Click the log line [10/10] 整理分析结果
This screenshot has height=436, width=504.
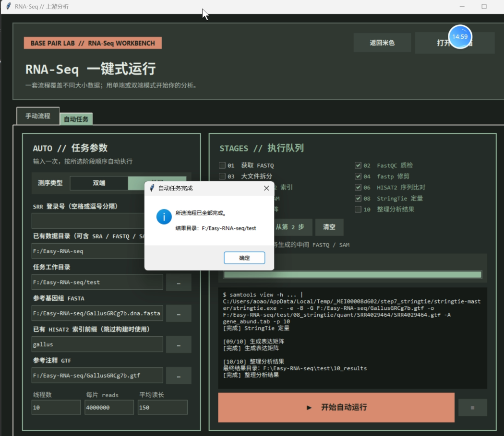coord(253,362)
